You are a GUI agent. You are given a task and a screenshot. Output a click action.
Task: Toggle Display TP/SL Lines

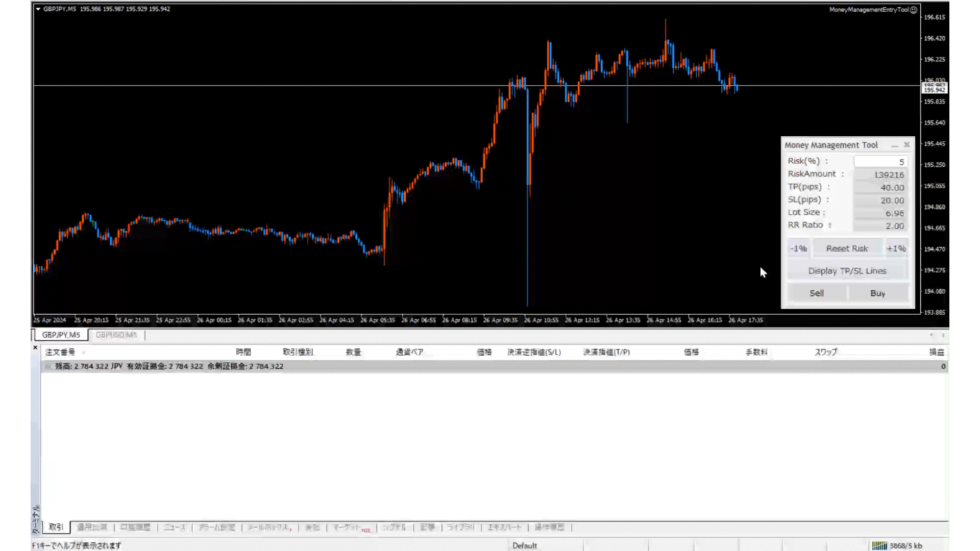pos(847,271)
